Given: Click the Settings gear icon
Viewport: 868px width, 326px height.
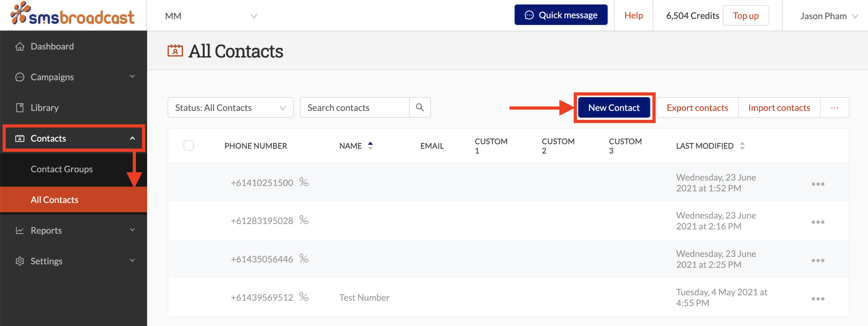Looking at the screenshot, I should click(x=20, y=261).
